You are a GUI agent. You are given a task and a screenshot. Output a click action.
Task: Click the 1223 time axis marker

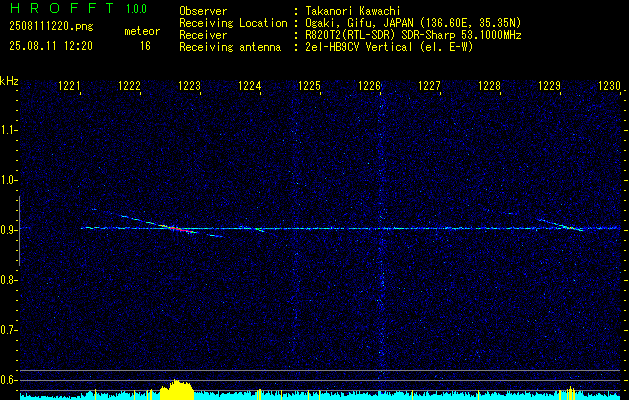coord(189,85)
